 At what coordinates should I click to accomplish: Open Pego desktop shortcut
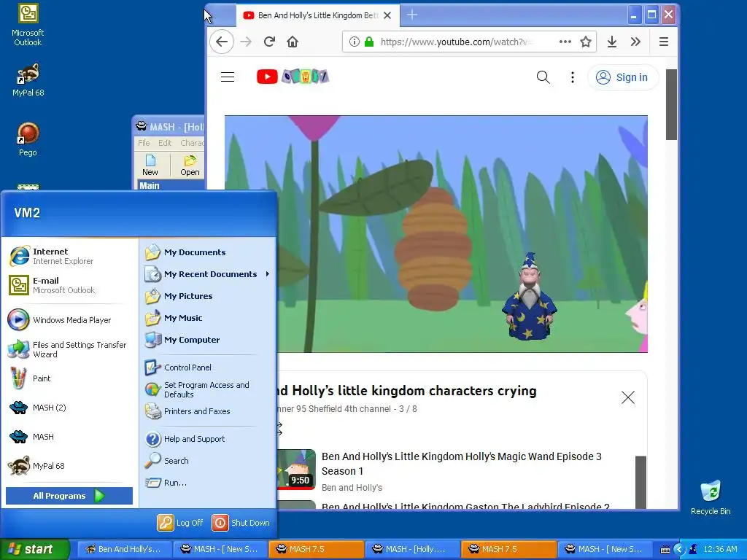[28, 139]
